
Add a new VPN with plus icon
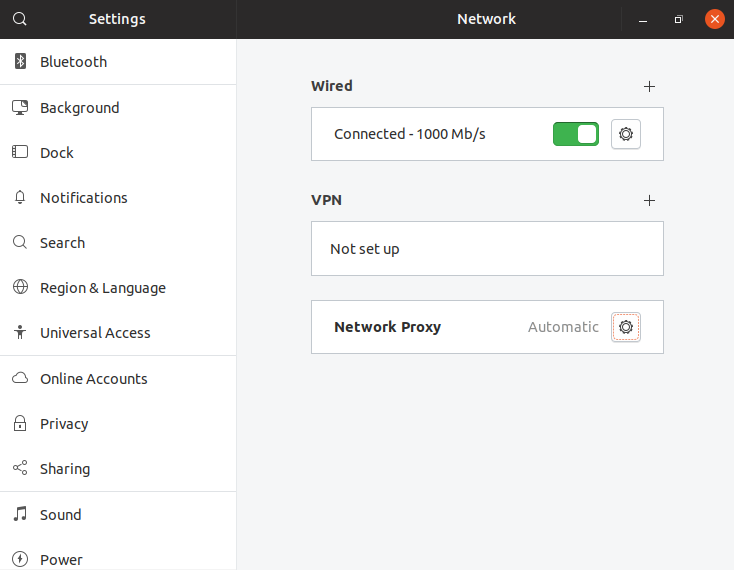pos(649,201)
